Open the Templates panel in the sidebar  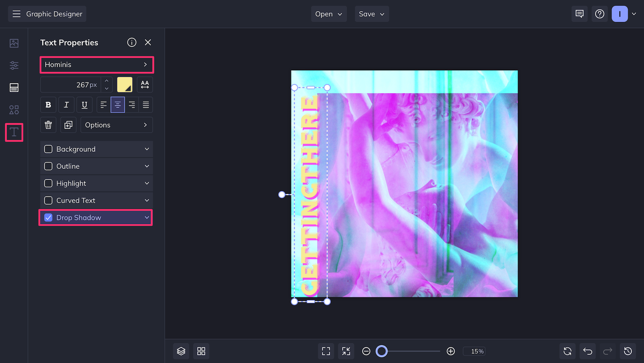click(x=14, y=87)
